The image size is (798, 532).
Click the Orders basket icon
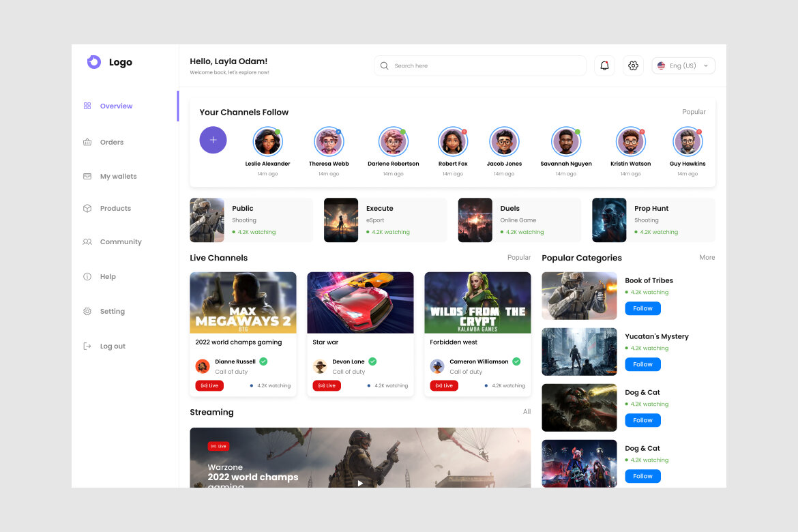click(87, 142)
